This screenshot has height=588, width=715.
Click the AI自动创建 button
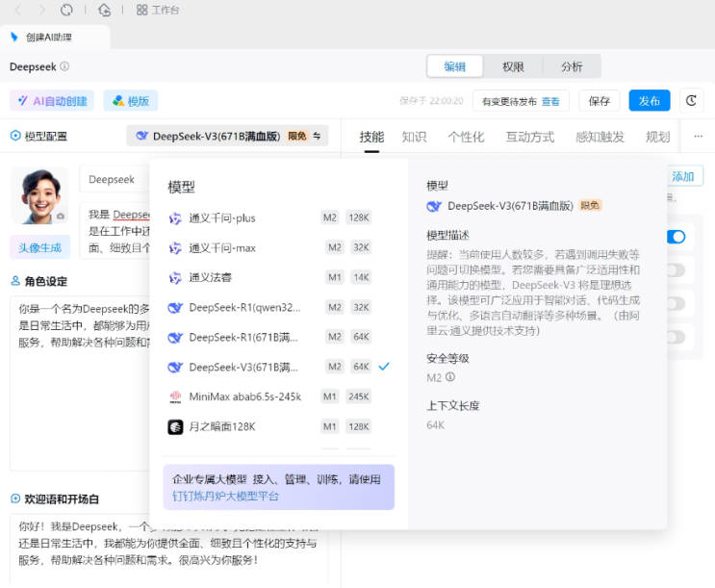tap(52, 101)
